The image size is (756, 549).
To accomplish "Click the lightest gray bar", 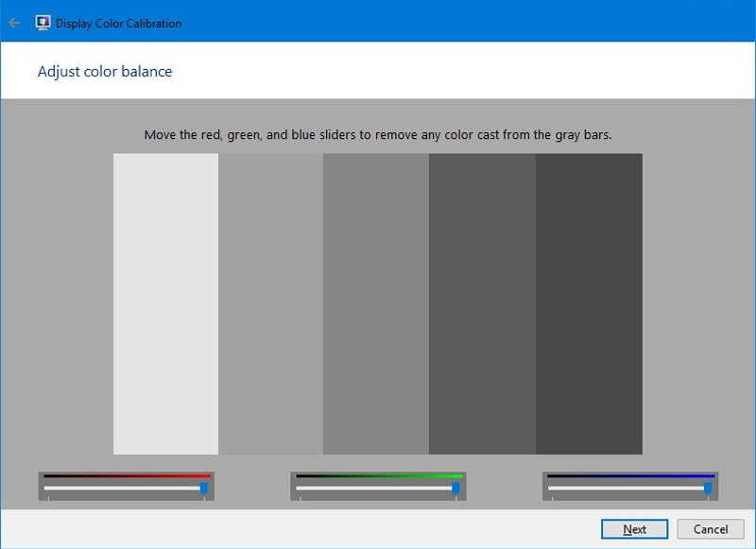I will [166, 303].
